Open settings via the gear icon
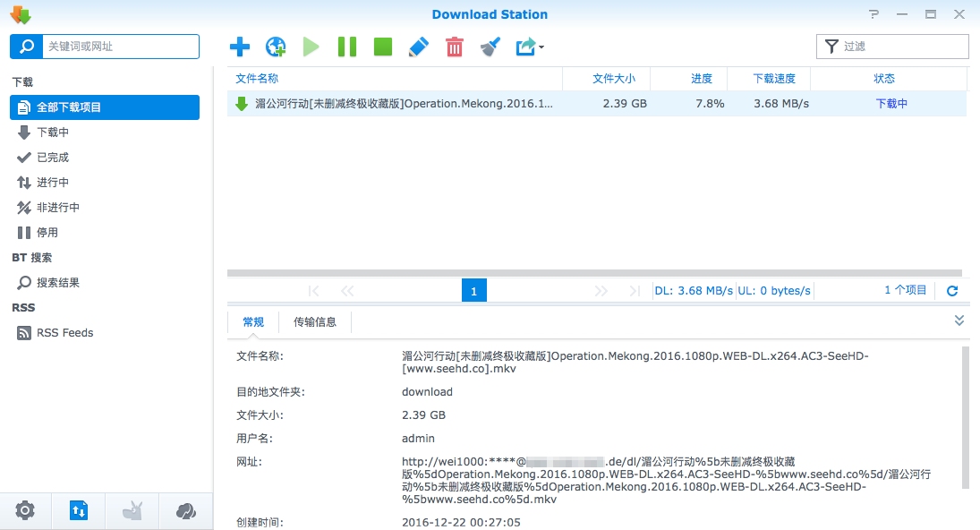Viewport: 980px width, 530px height. (25, 511)
